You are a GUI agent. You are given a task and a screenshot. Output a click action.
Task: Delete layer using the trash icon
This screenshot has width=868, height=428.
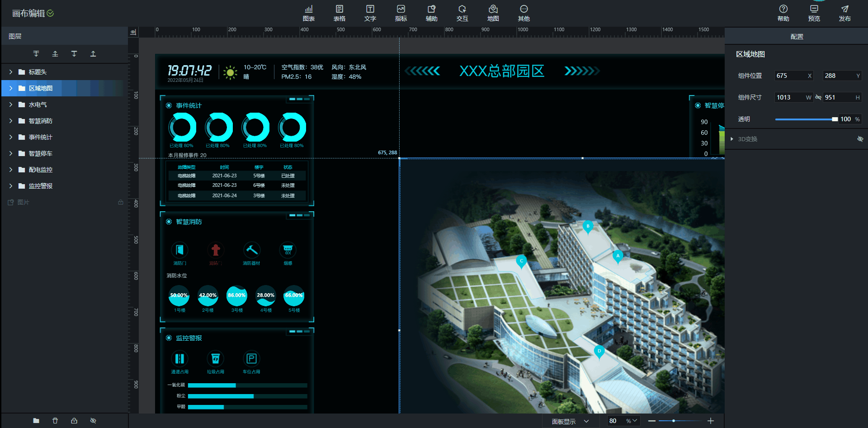tap(55, 421)
